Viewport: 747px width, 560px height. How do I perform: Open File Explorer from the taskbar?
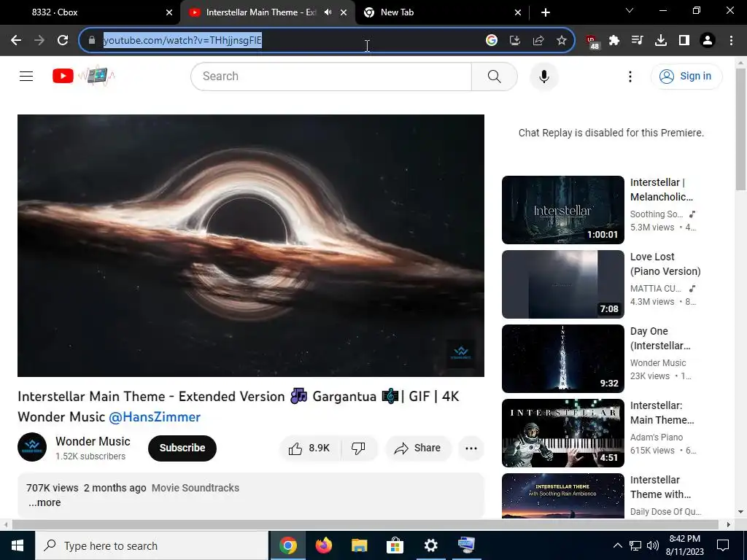click(359, 545)
